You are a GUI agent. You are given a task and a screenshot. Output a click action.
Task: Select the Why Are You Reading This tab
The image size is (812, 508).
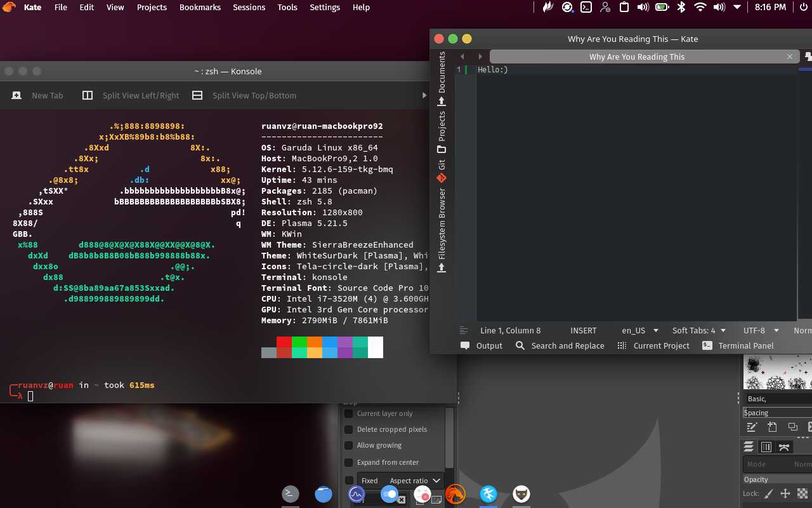[636, 57]
